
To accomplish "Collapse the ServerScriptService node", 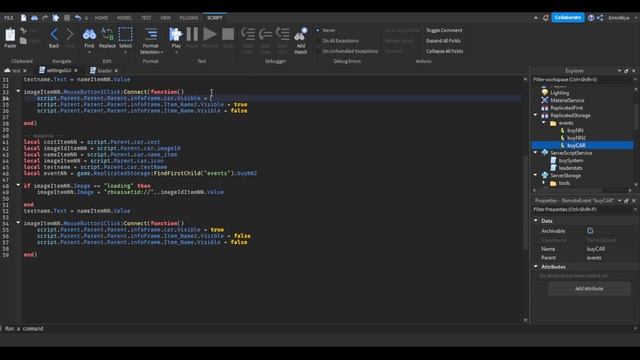I will click(536, 152).
